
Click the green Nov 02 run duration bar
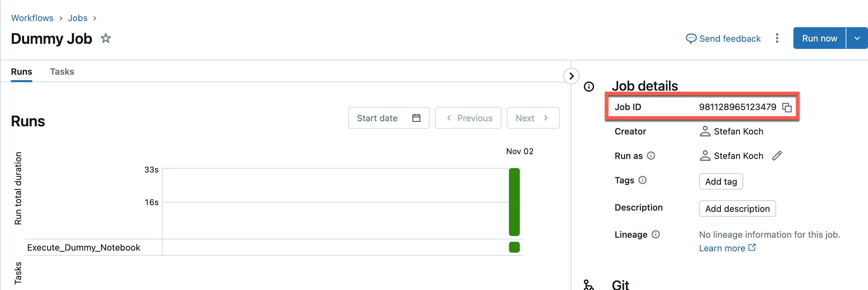514,202
